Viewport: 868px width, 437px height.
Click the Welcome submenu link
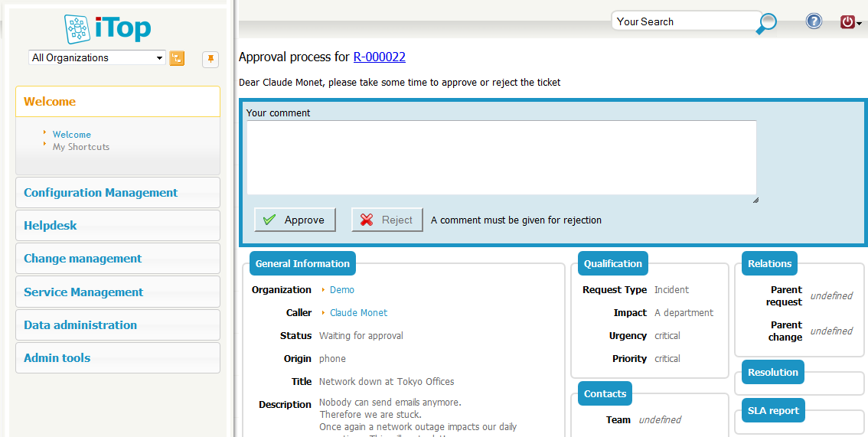click(x=72, y=135)
